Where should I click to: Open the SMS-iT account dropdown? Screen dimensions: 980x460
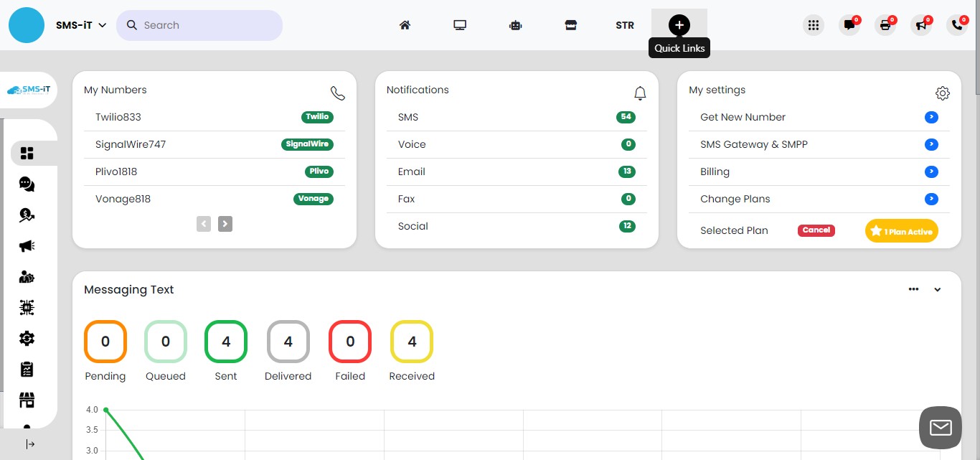coord(81,25)
